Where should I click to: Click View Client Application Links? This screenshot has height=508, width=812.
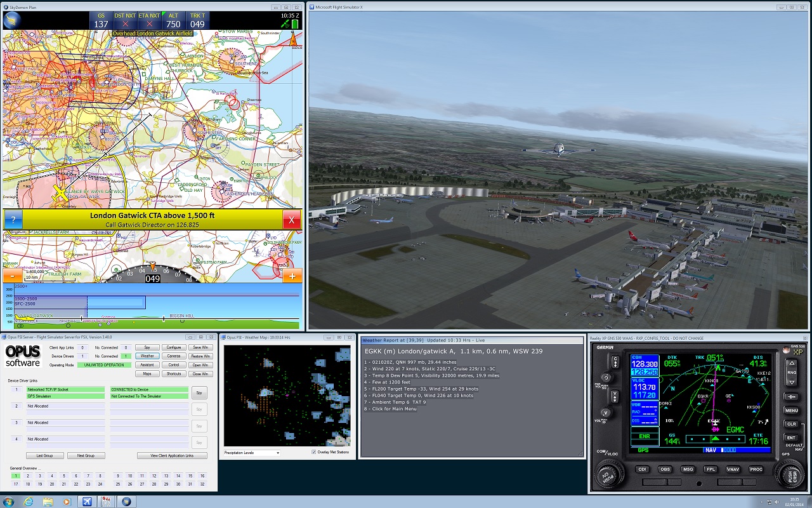click(x=171, y=456)
